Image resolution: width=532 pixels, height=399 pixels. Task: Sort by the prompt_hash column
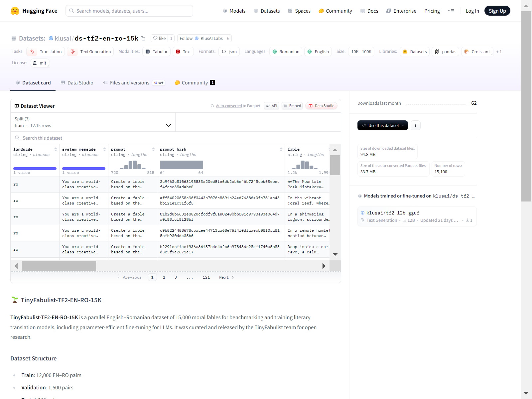[281, 149]
